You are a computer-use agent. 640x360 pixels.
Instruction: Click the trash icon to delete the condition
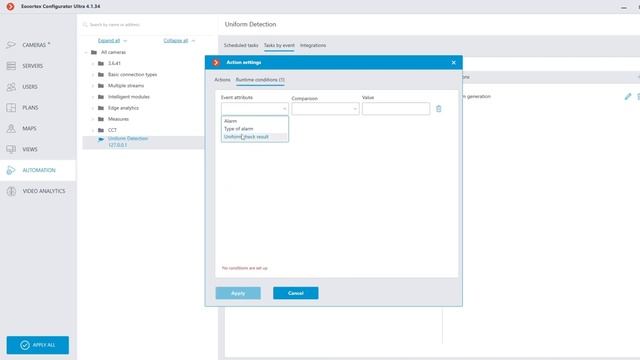pos(439,109)
